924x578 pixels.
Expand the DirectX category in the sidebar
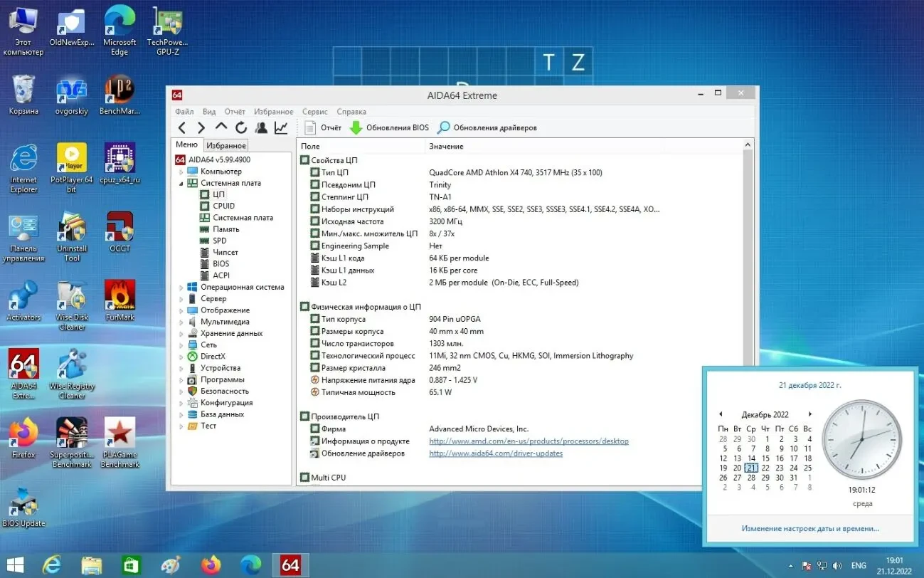tap(182, 356)
